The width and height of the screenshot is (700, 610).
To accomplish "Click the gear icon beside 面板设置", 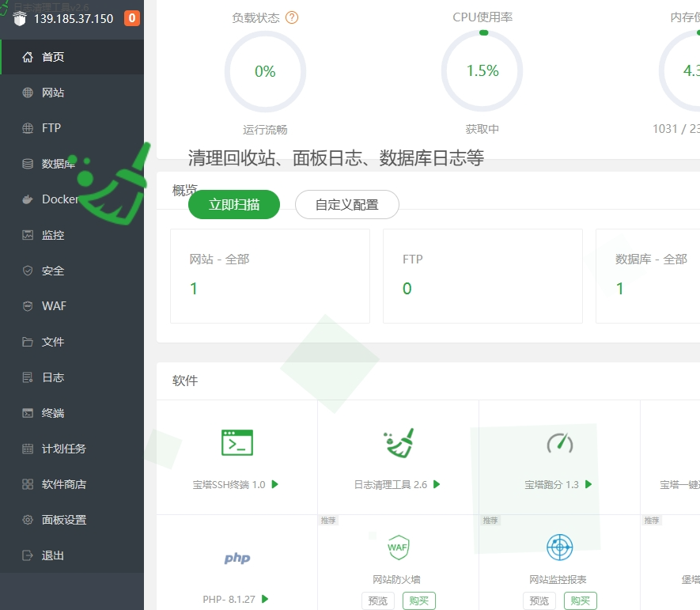I will pos(28,520).
